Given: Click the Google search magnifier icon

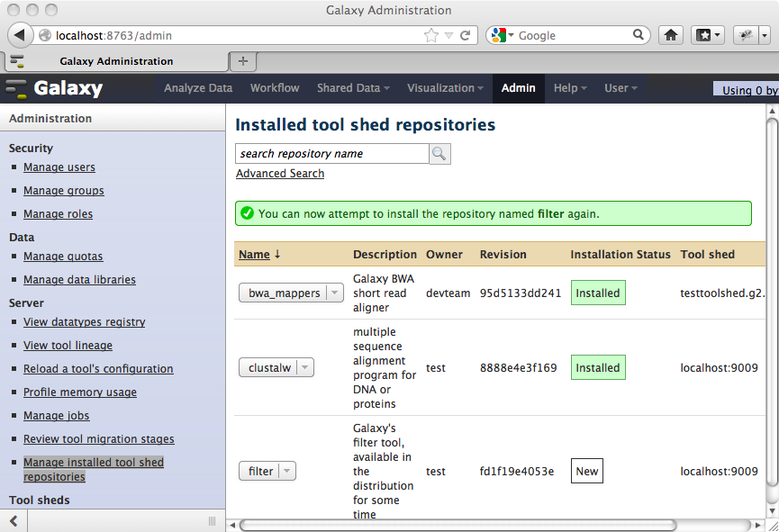Looking at the screenshot, I should pos(639,35).
